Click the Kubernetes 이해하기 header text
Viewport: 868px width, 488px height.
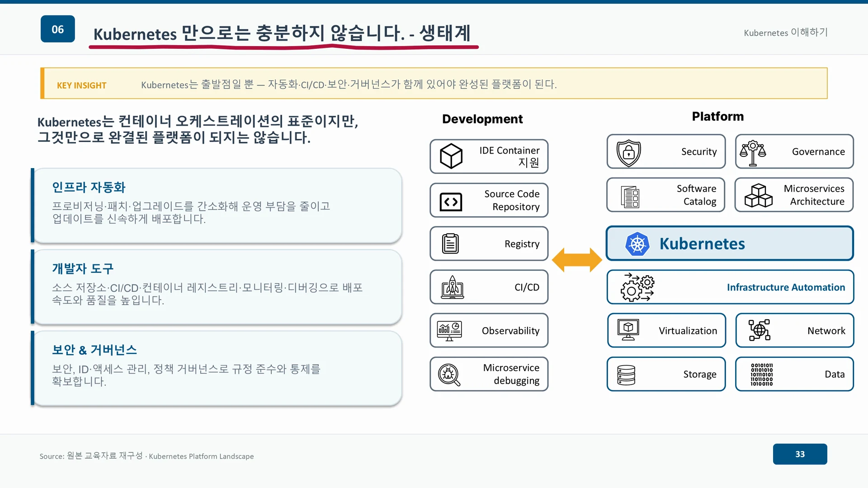[786, 33]
